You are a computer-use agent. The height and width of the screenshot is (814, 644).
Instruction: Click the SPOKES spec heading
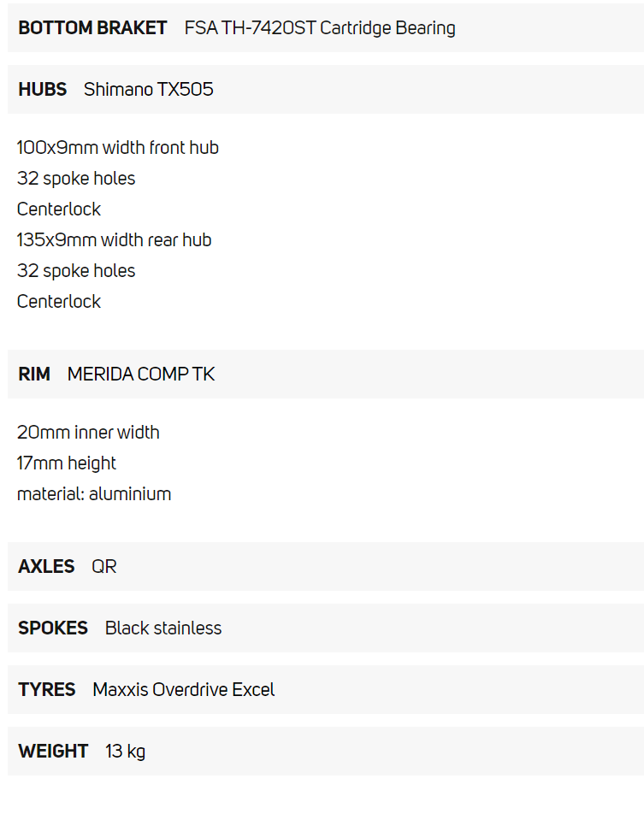pos(53,628)
